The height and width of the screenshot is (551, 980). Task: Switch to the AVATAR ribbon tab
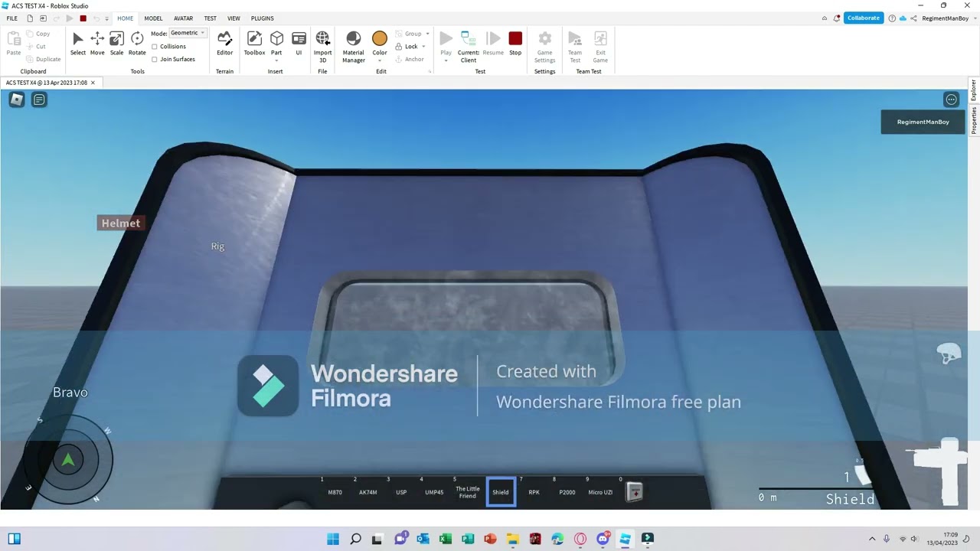pos(183,18)
